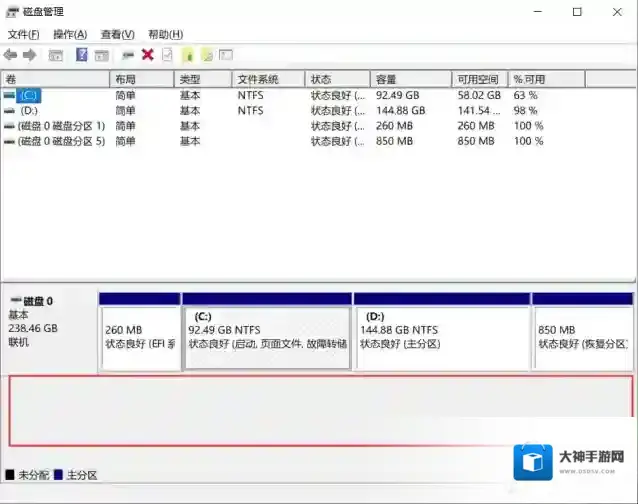
Task: Click the drive icon beside 磁盘 0 磁盘分区 5
Action: coord(9,142)
